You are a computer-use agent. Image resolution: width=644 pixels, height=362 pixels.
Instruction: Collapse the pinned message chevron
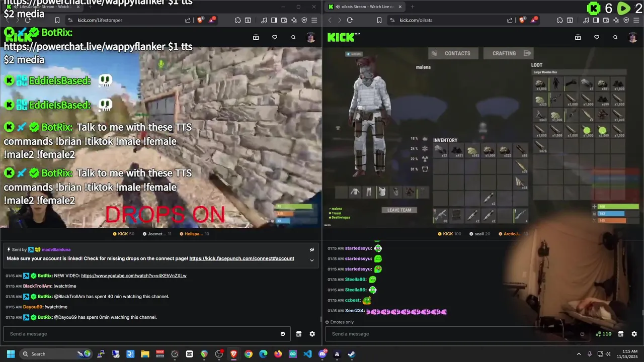(312, 260)
